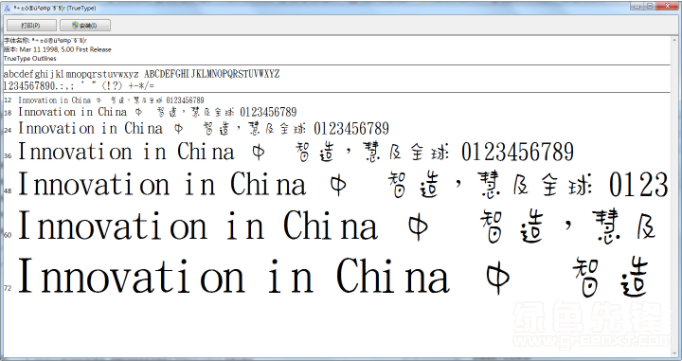Click the 'TrueType Outlines' text

tap(30, 58)
